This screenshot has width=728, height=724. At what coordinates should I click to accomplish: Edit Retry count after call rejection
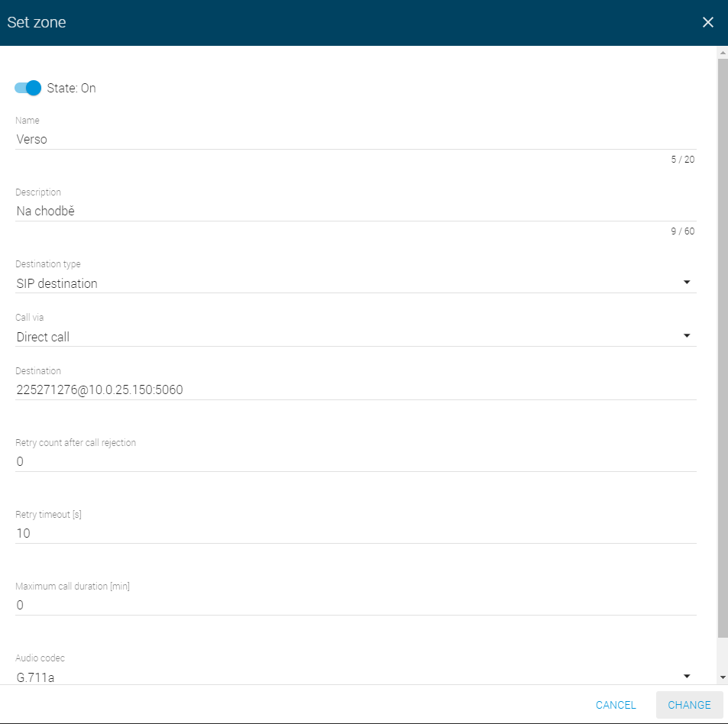(356, 462)
